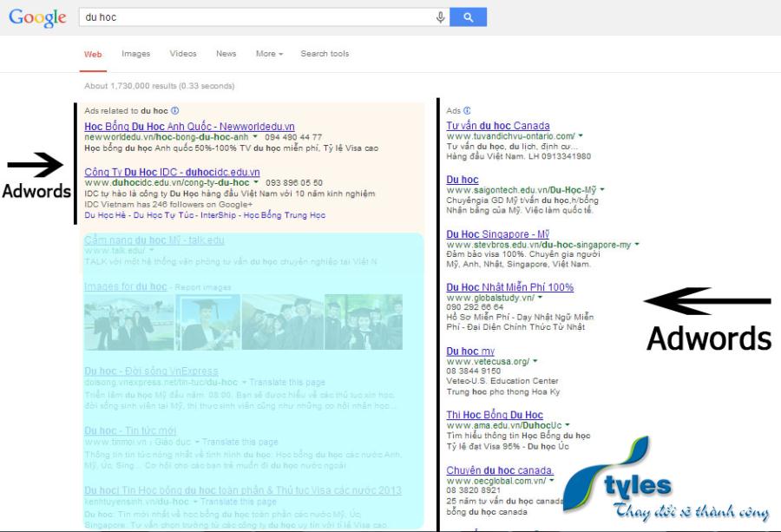Click the "Ads related to du hoc" label
Viewport: 781px width, 532px height.
point(126,110)
